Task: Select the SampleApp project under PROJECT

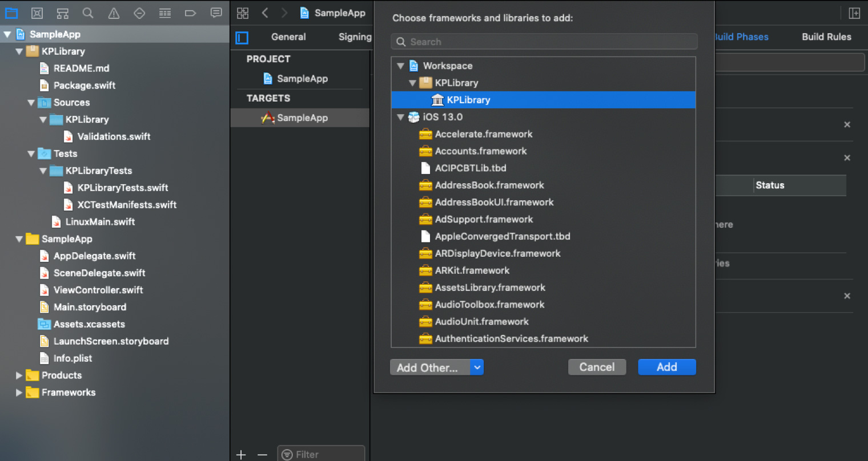Action: pos(302,79)
